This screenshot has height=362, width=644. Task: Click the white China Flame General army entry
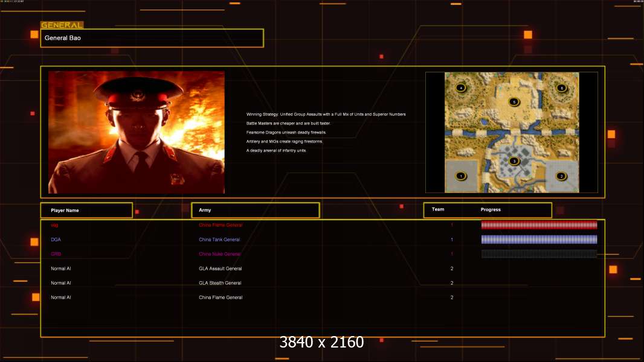[221, 297]
